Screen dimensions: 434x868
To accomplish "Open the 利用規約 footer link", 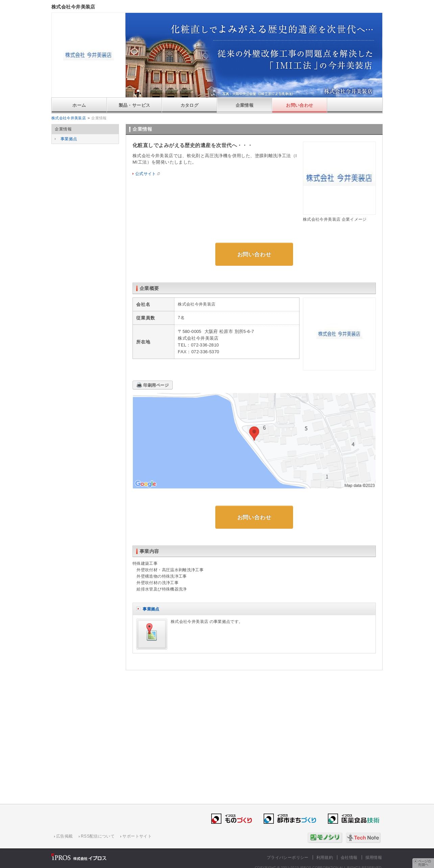I will [324, 858].
